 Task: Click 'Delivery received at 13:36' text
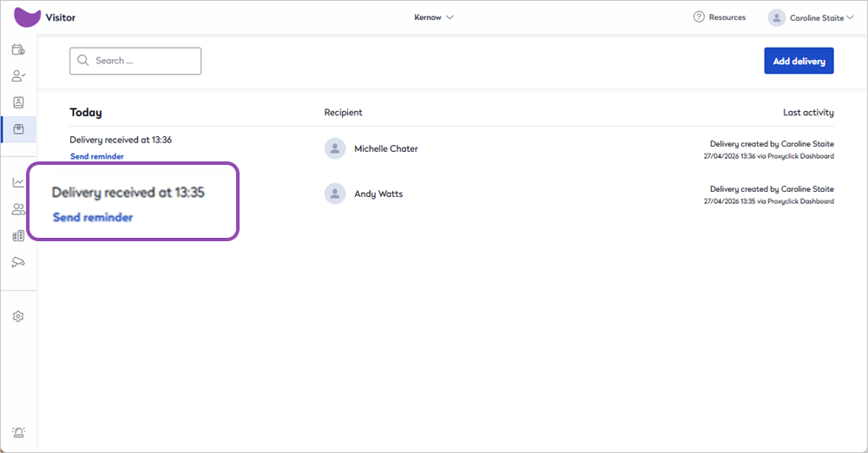pyautogui.click(x=121, y=140)
